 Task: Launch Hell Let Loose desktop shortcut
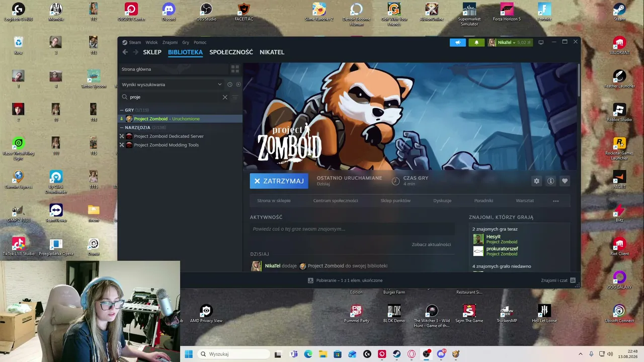(x=544, y=314)
